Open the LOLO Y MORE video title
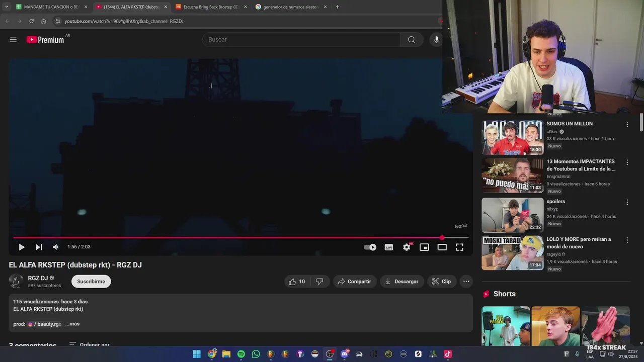Screen dimensions: 644x362 click(579, 243)
